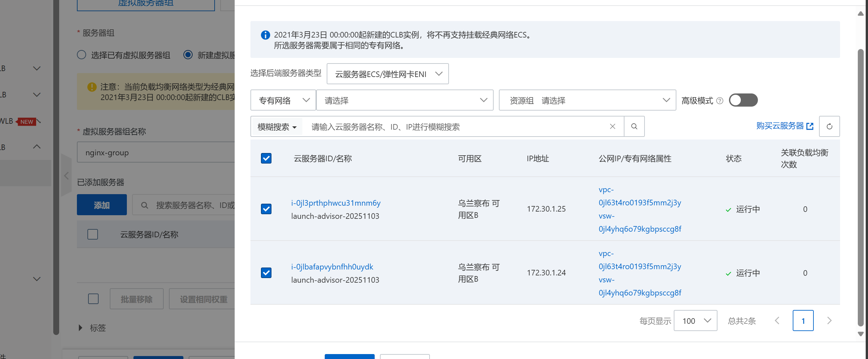Uncheck server with IP 172.30.1.25
The width and height of the screenshot is (868, 359).
click(266, 209)
